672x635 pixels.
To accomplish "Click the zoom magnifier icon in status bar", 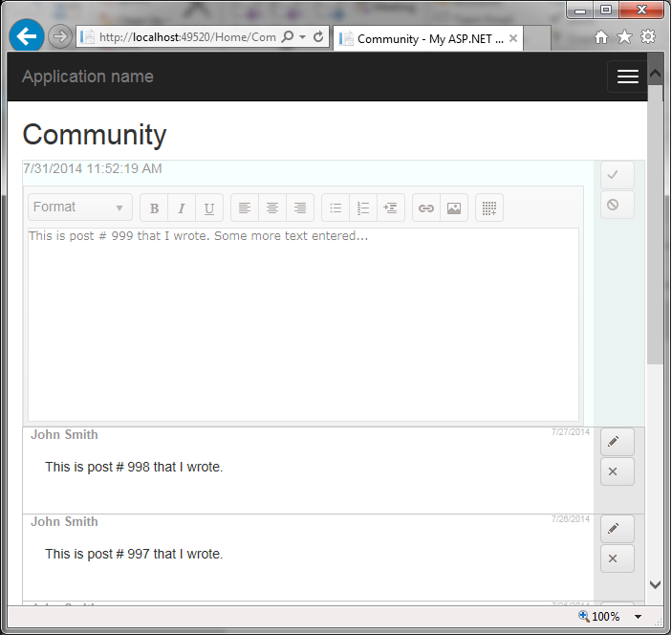I will click(584, 616).
